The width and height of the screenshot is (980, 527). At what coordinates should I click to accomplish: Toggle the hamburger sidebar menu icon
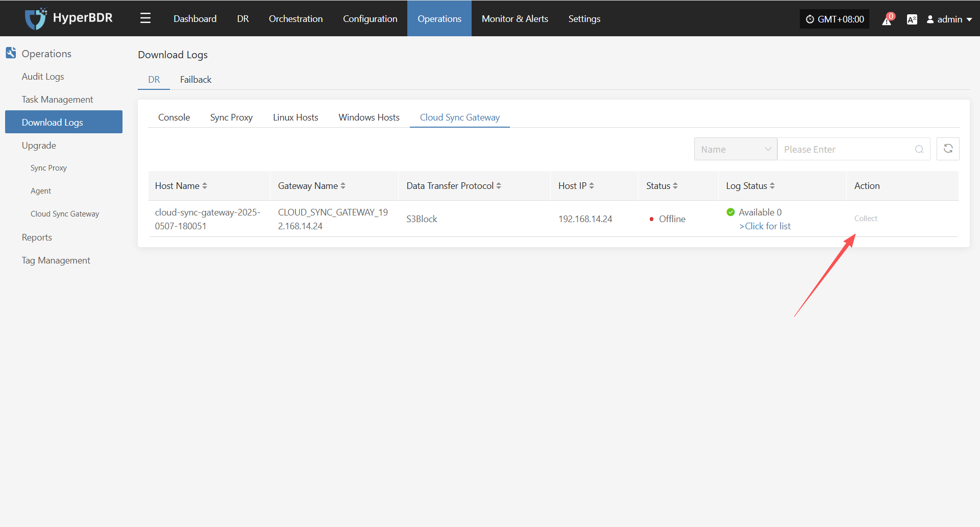coord(145,18)
